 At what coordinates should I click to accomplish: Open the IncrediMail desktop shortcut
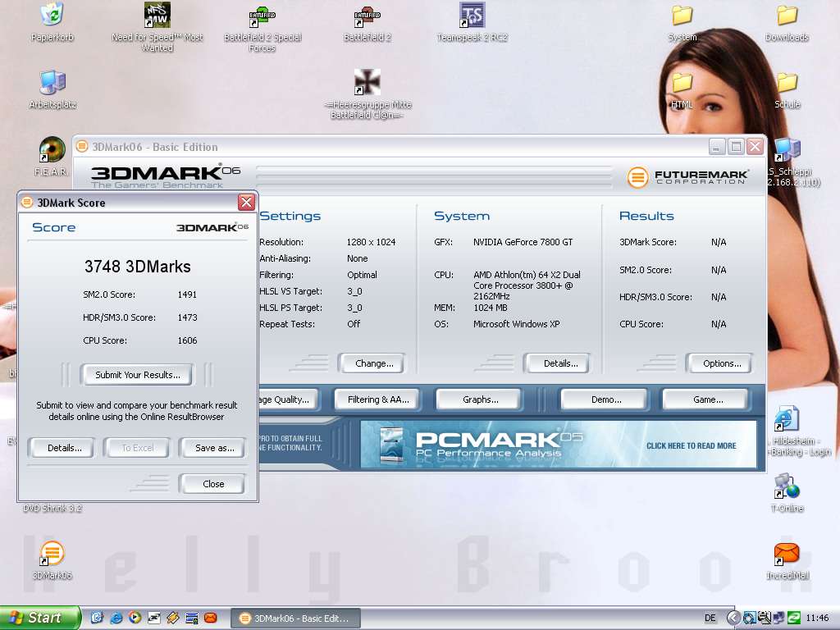[x=787, y=560]
